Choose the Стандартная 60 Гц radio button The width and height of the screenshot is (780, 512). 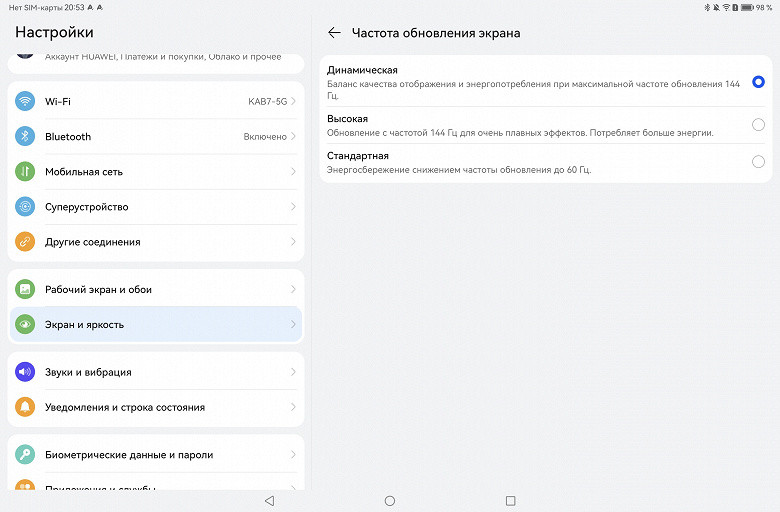(758, 162)
